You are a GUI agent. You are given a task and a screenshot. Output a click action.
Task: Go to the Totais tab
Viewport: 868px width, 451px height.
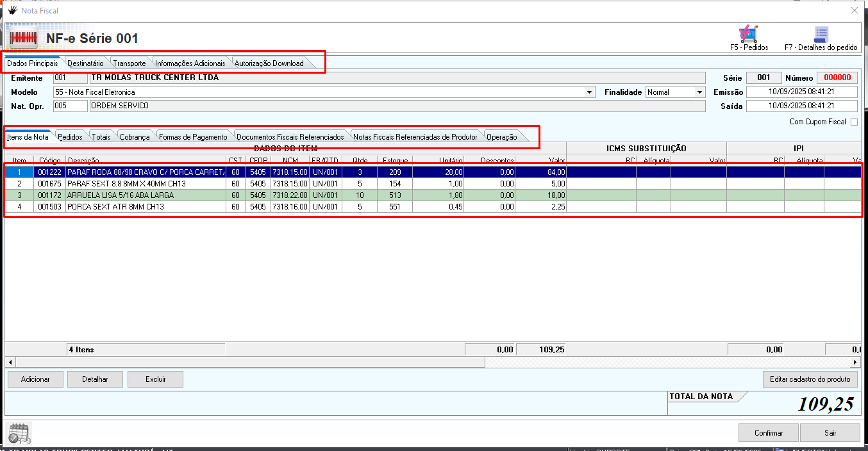pyautogui.click(x=101, y=137)
